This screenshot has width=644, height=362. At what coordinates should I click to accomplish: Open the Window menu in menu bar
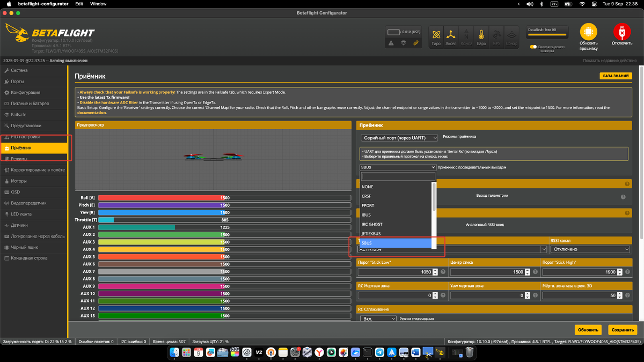pos(98,4)
